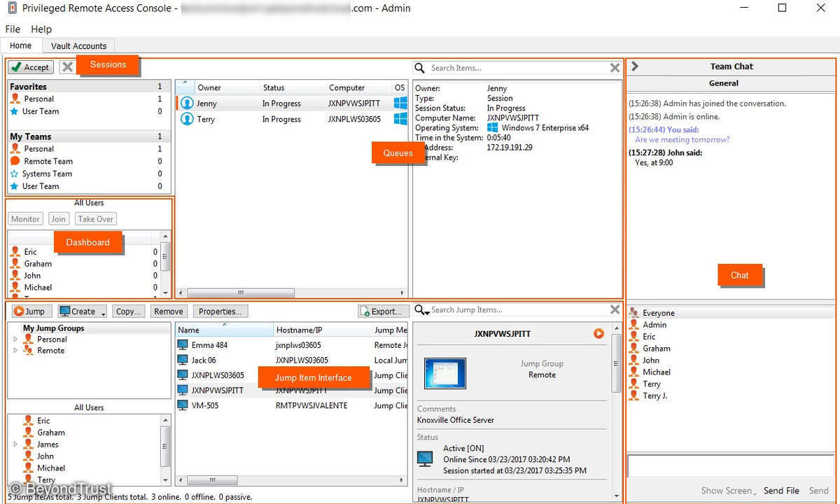Select the Emma 484 jump item
The image size is (840, 504).
[291, 345]
